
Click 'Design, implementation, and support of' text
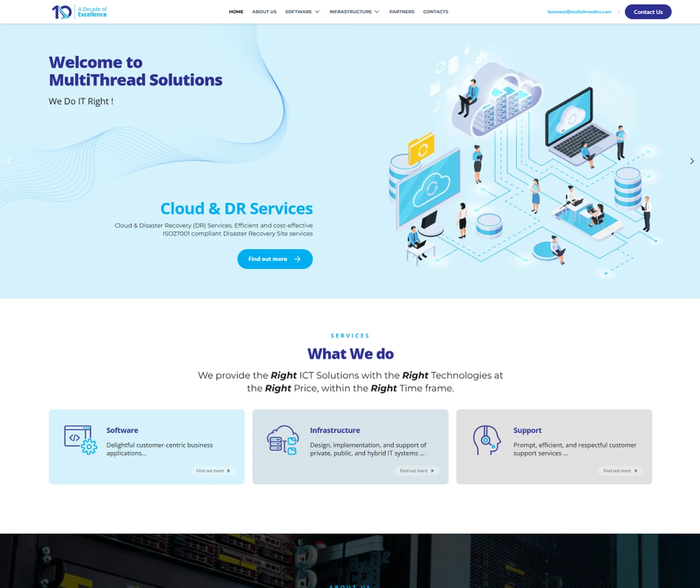point(368,445)
